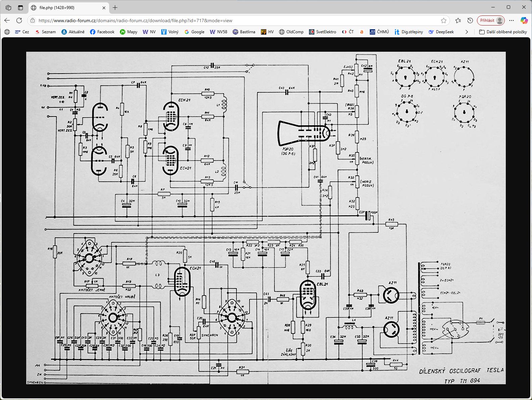The width and height of the screenshot is (532, 400).
Task: Open the Bastlirna bookmark
Action: pyautogui.click(x=244, y=32)
